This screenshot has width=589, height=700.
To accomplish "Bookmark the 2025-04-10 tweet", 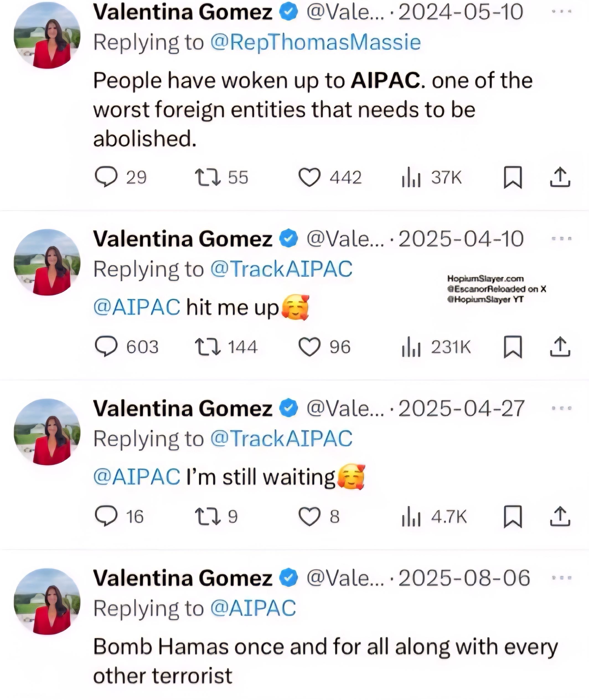I will [x=513, y=347].
